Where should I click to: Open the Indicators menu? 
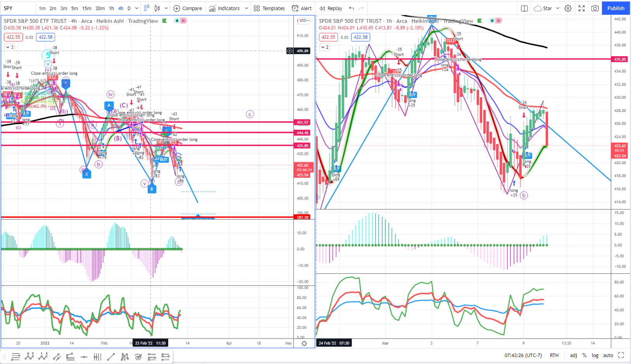(x=225, y=8)
